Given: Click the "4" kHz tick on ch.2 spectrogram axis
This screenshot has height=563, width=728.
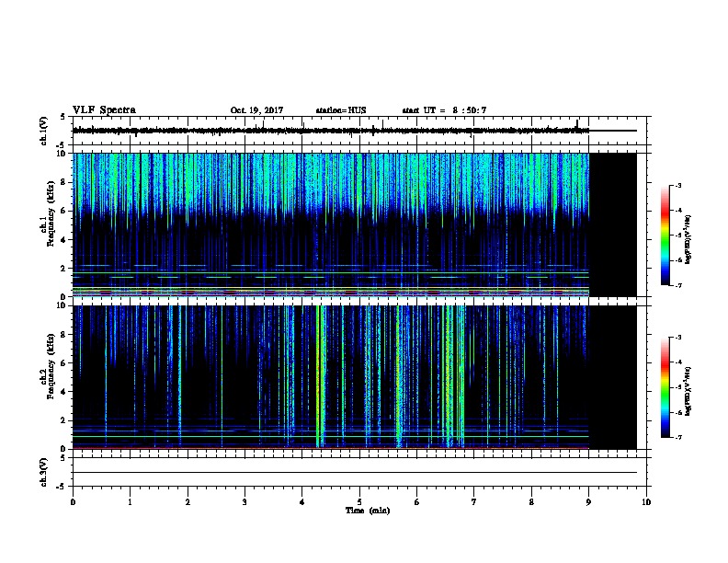Looking at the screenshot, I should point(64,392).
